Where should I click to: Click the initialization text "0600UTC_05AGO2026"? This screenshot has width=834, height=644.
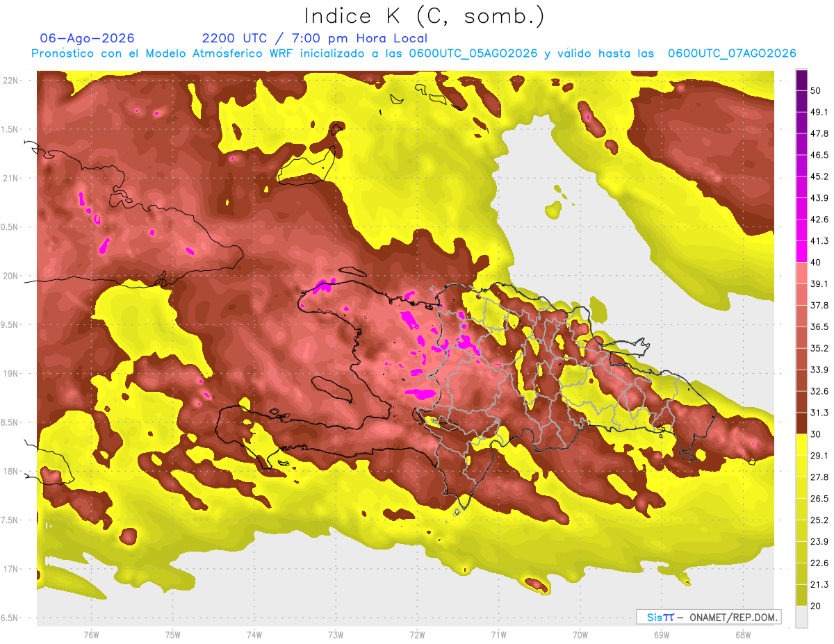point(473,53)
